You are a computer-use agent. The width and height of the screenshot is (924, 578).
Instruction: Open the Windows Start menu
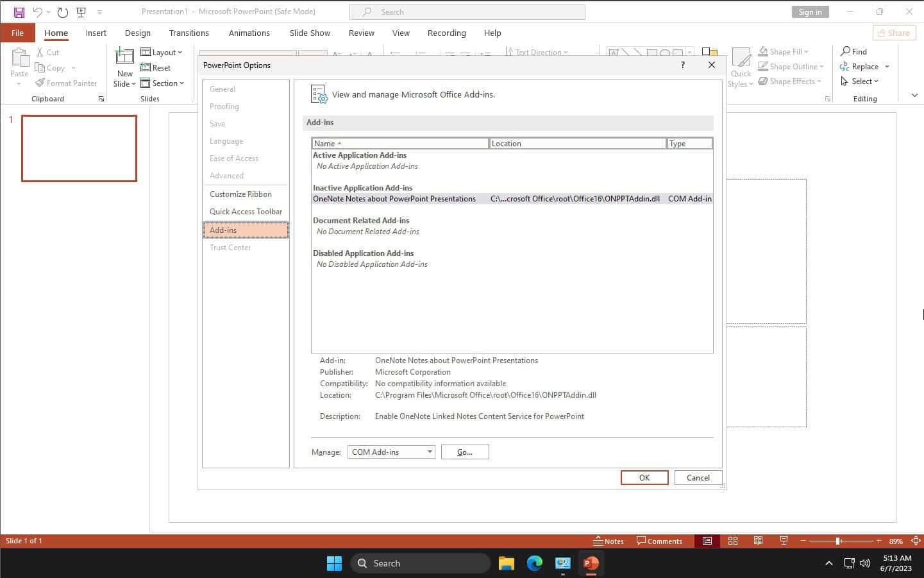coord(334,563)
